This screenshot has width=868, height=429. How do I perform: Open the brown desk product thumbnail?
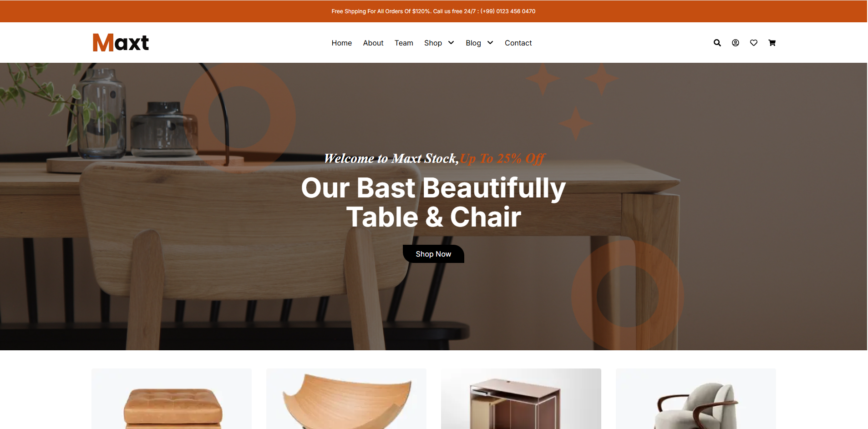point(521,399)
